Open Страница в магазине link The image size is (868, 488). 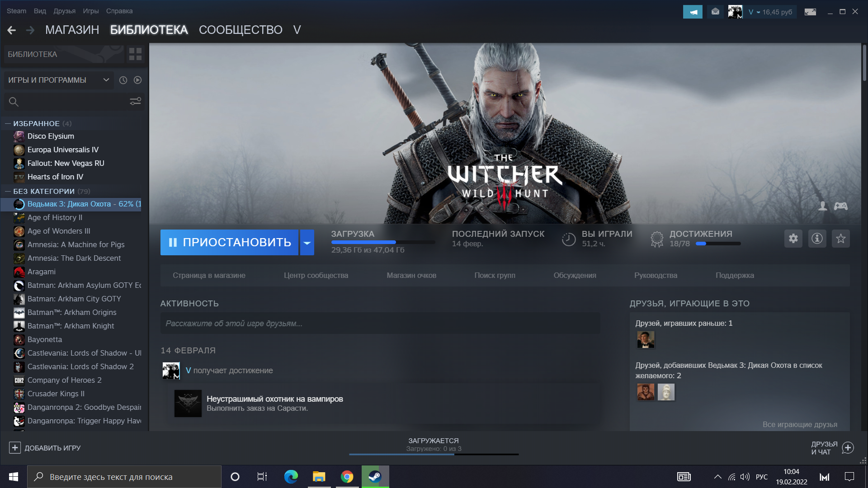tap(209, 275)
